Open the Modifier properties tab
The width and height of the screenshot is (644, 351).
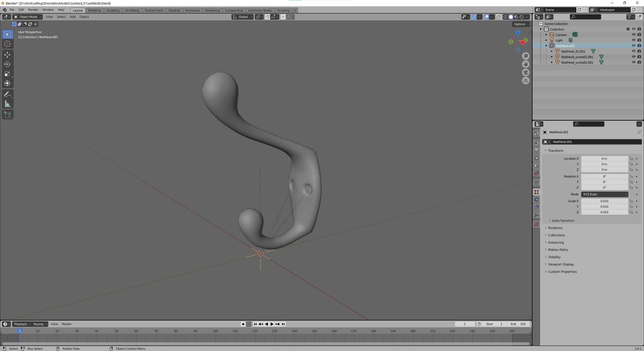coord(537,200)
